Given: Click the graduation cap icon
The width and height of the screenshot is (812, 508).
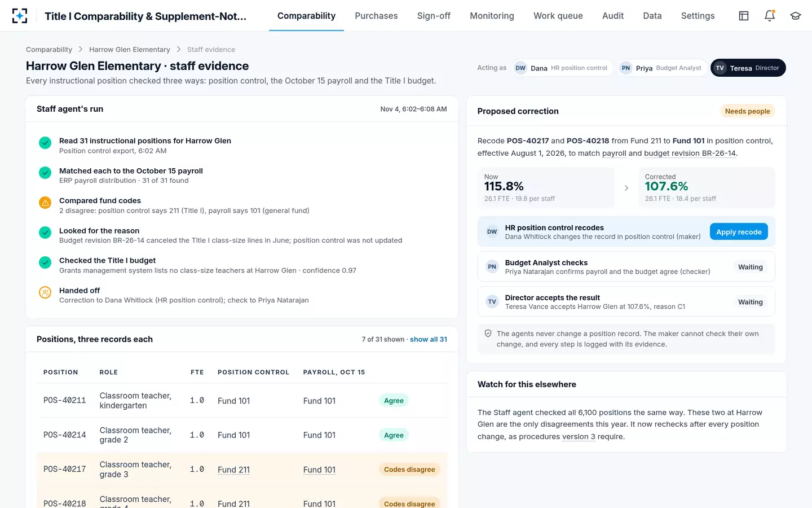Looking at the screenshot, I should (796, 16).
